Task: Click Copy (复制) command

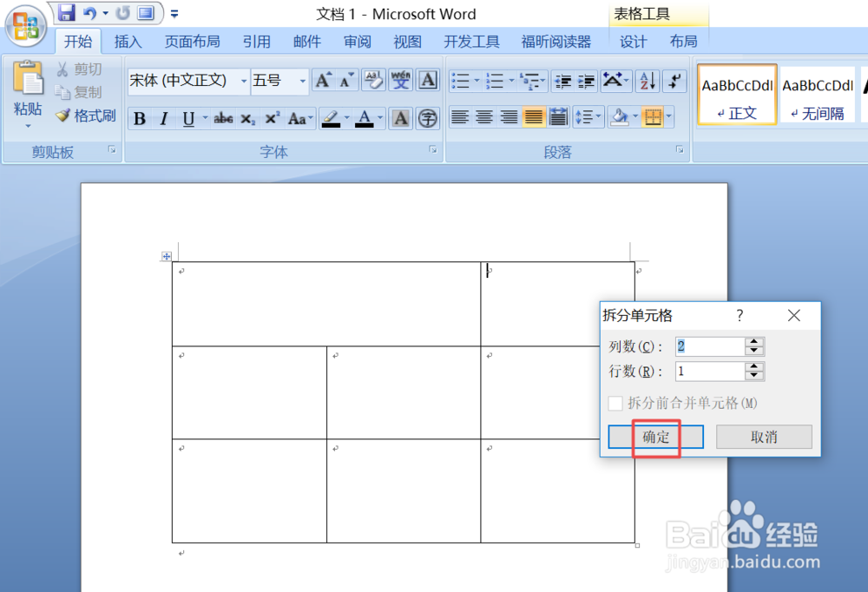Action: [x=79, y=92]
